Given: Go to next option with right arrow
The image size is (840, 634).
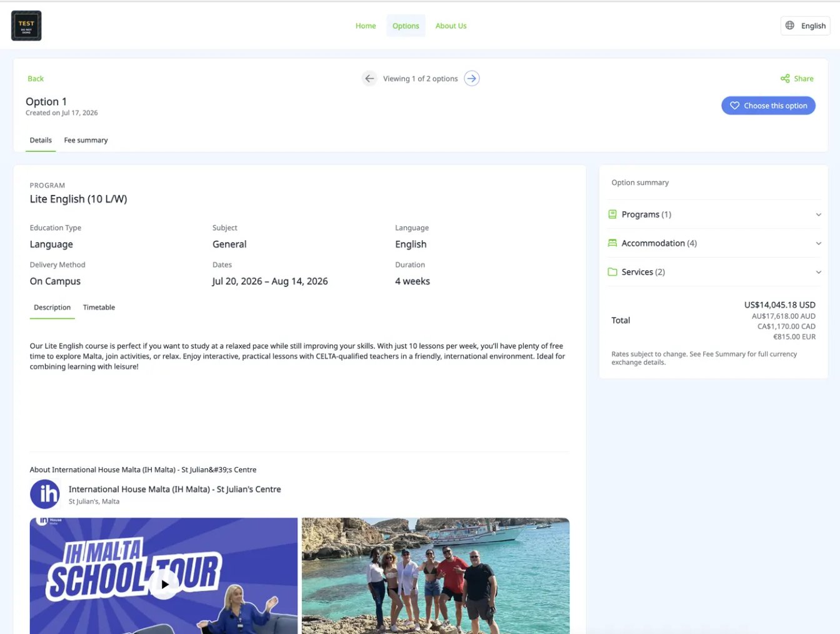Looking at the screenshot, I should [x=472, y=79].
